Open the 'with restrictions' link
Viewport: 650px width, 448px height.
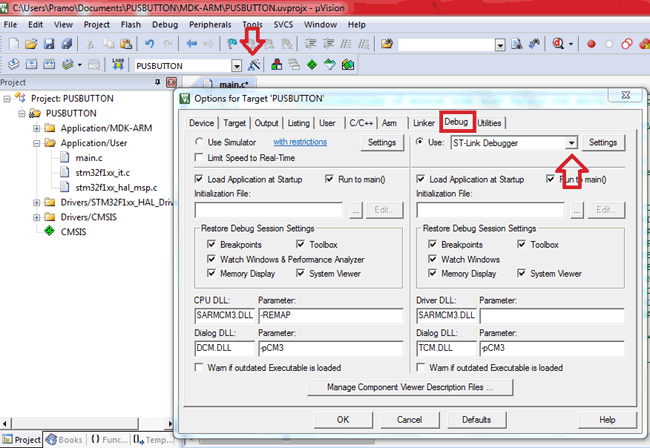(x=300, y=143)
